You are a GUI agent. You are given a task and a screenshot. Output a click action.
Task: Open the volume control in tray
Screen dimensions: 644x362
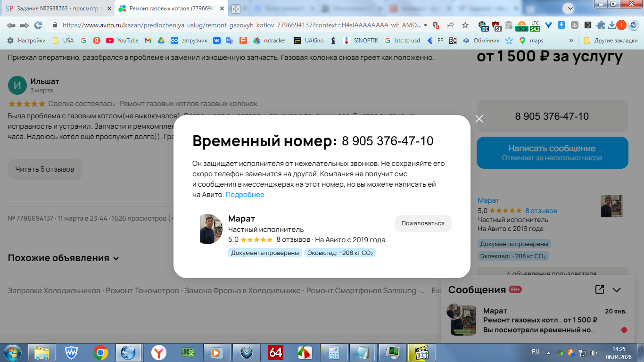(x=593, y=352)
